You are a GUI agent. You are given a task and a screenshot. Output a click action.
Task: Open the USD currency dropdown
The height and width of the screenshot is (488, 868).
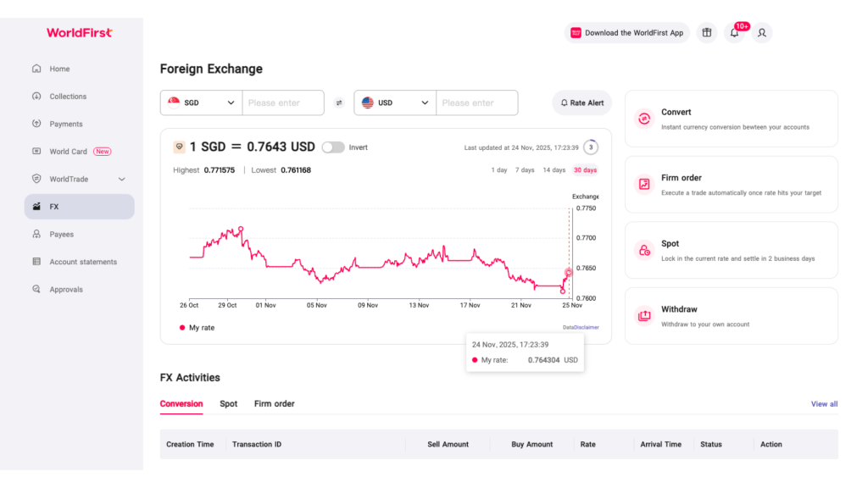pyautogui.click(x=395, y=103)
